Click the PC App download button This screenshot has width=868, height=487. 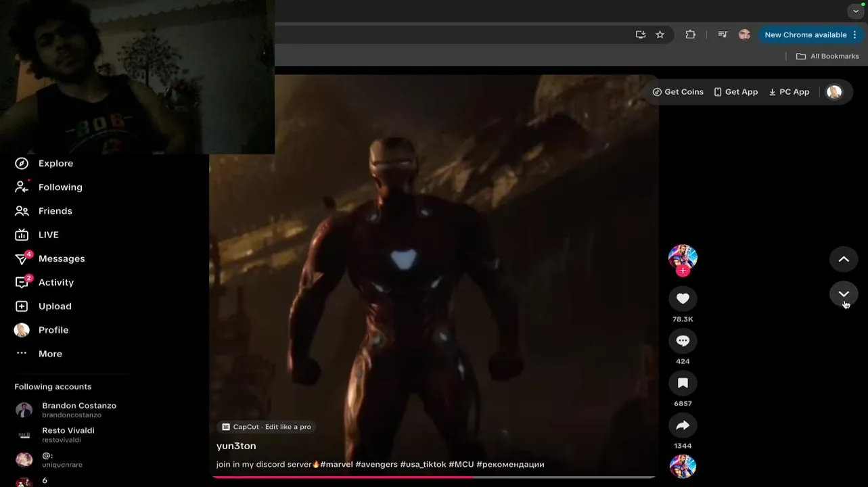789,92
